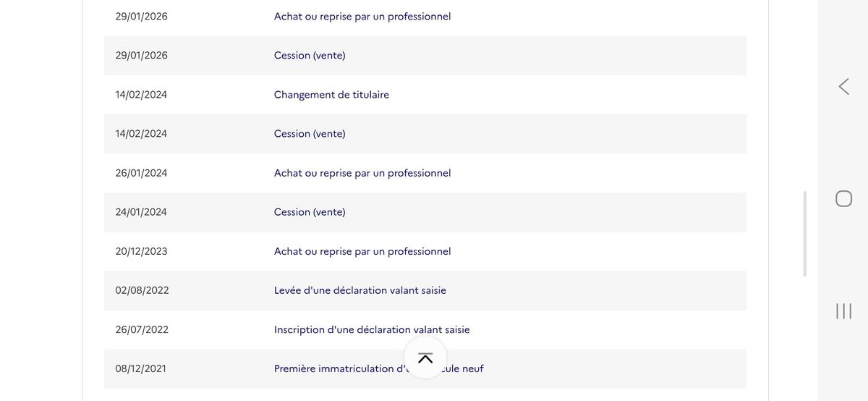Click the page vertical scrollbar thumb

coord(804,233)
